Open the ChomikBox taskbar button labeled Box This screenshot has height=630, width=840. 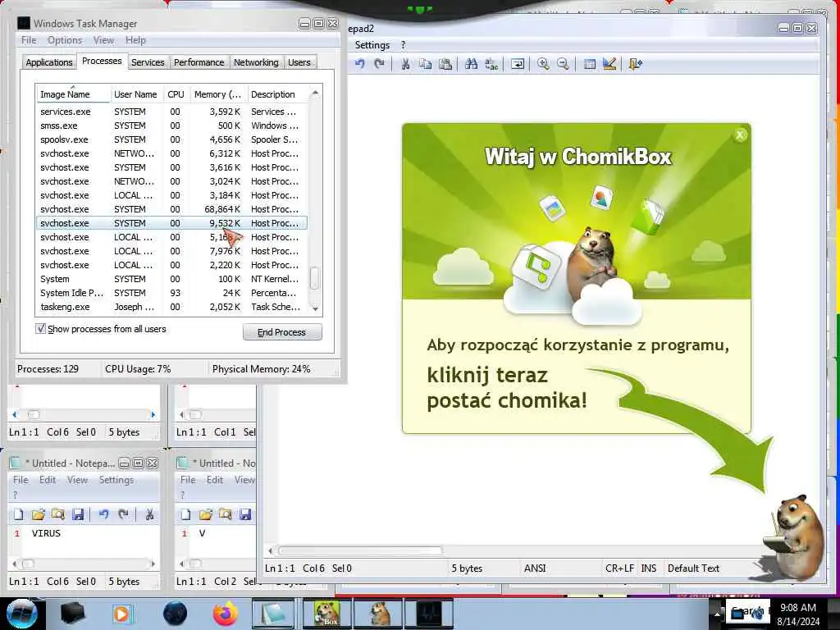pyautogui.click(x=326, y=614)
